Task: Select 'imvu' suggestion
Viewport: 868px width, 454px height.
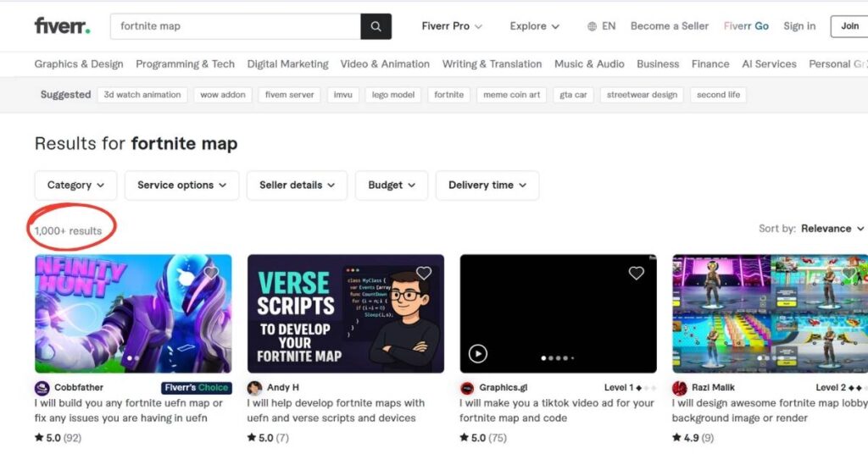Action: 342,95
